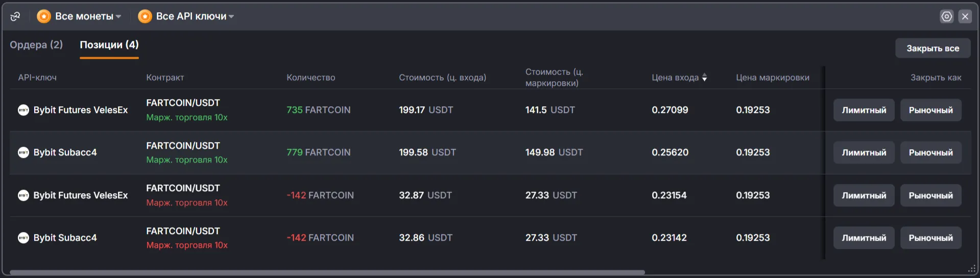Viewport: 980px width, 278px height.
Task: Expand the Все API ключи dropdown
Action: tap(186, 16)
